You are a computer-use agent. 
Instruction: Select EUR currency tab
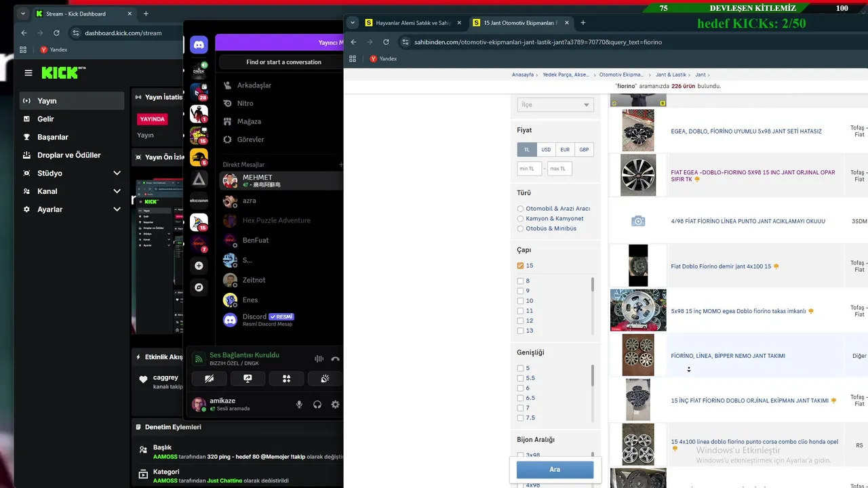point(565,149)
